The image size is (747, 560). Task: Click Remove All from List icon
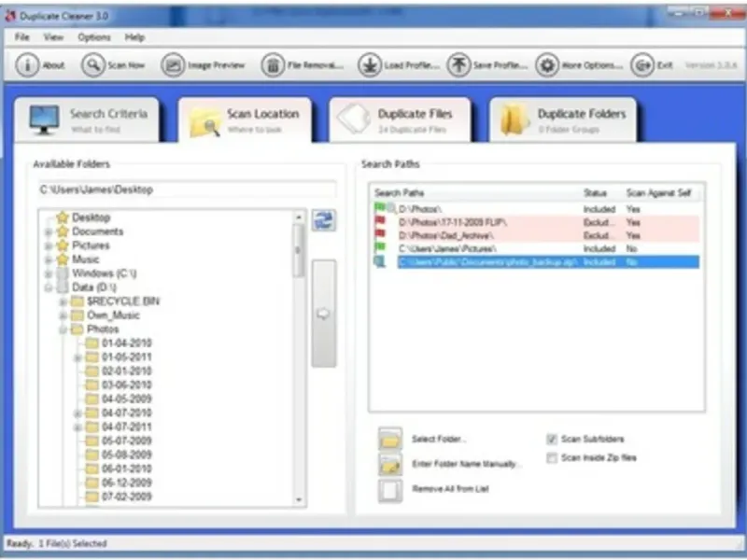(x=390, y=490)
